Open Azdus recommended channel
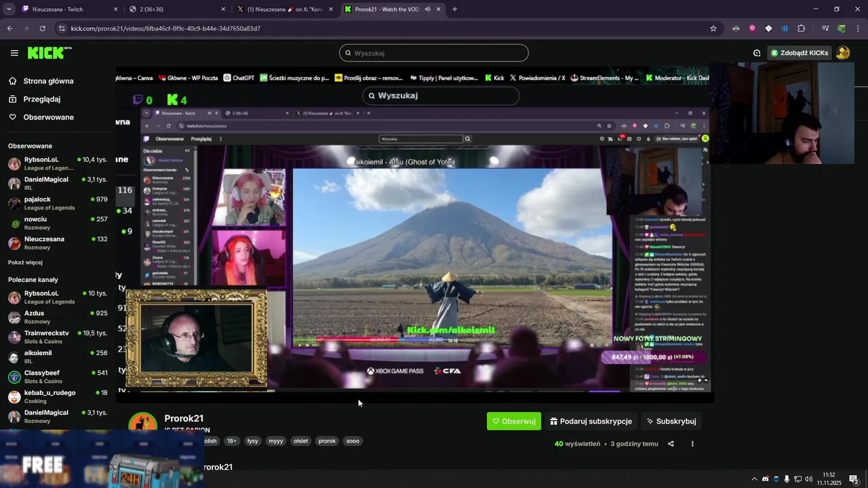The image size is (868, 488). [58, 317]
